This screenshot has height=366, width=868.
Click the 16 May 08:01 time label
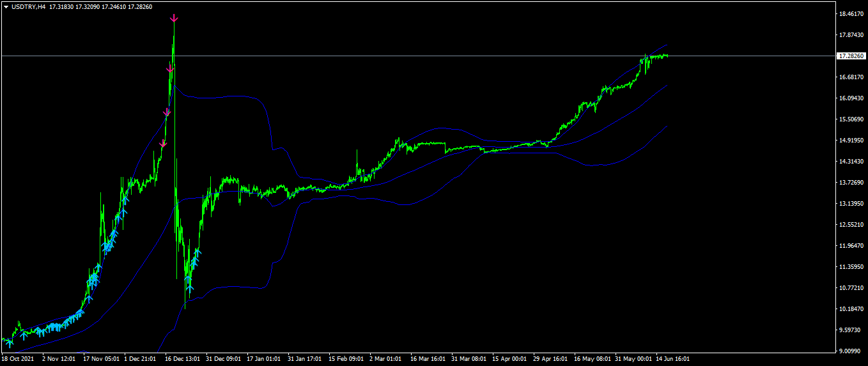pyautogui.click(x=592, y=359)
